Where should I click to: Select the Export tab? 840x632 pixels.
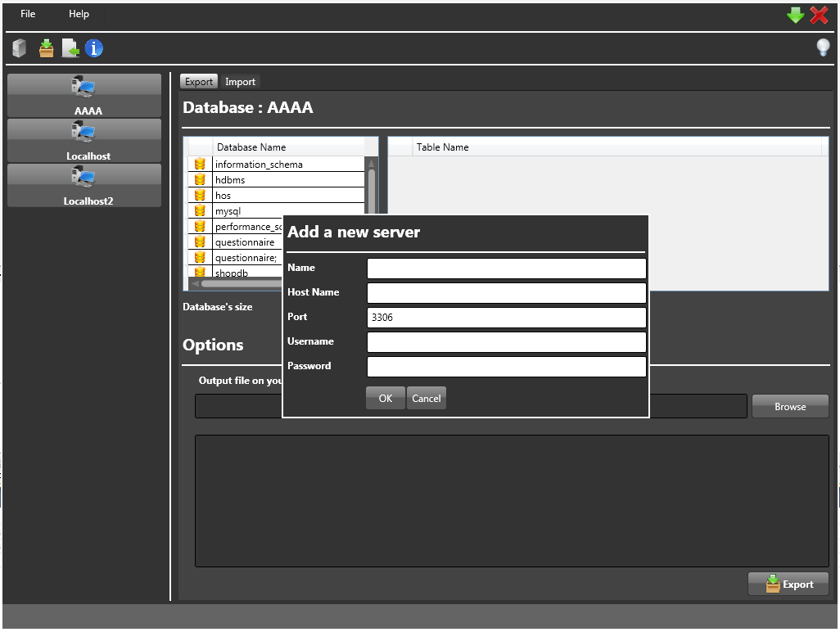click(x=198, y=81)
